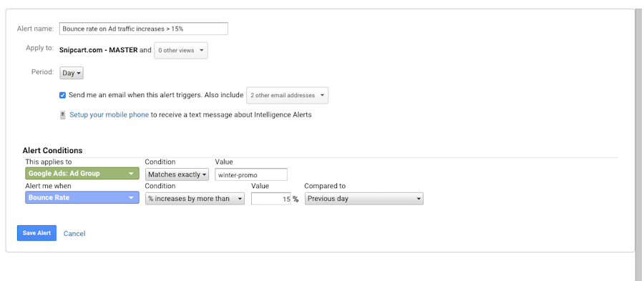This screenshot has width=644, height=281.
Task: Open the '0 other views' dropdown
Action: [x=181, y=51]
